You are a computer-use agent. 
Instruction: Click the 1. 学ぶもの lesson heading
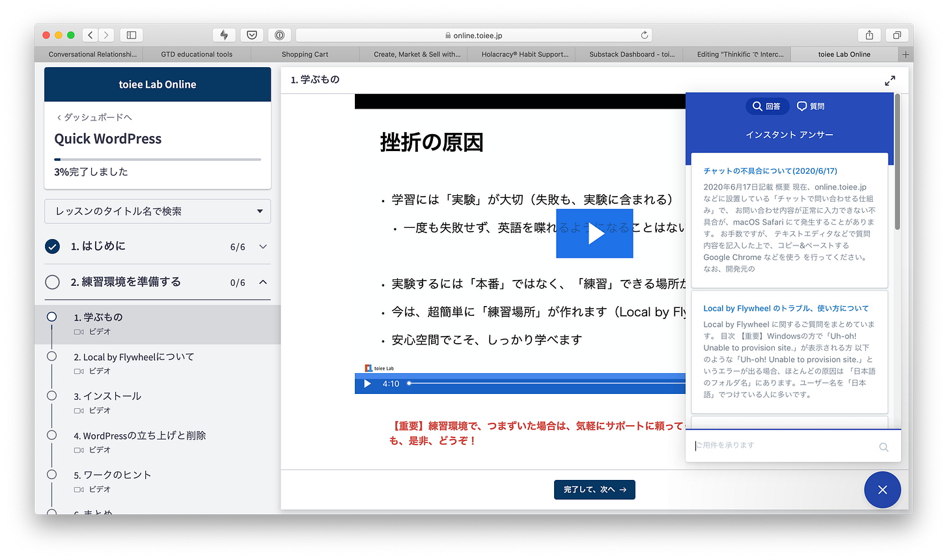pyautogui.click(x=315, y=79)
